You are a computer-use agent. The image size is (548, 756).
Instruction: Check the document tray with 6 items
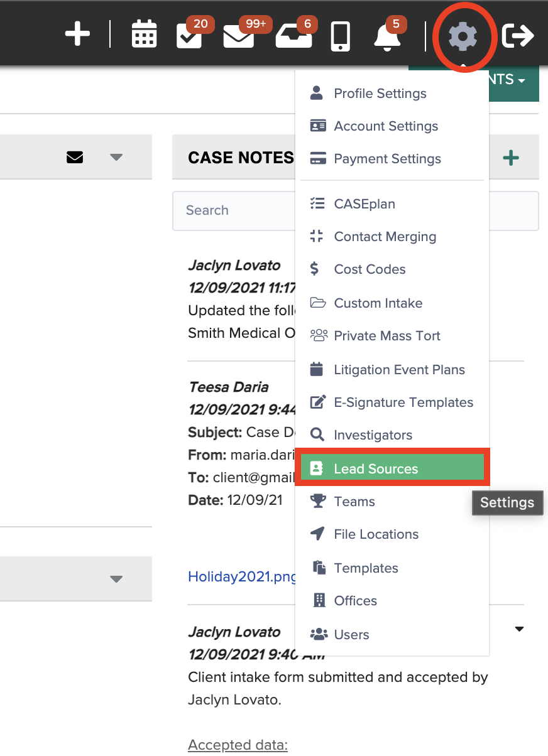pos(294,38)
